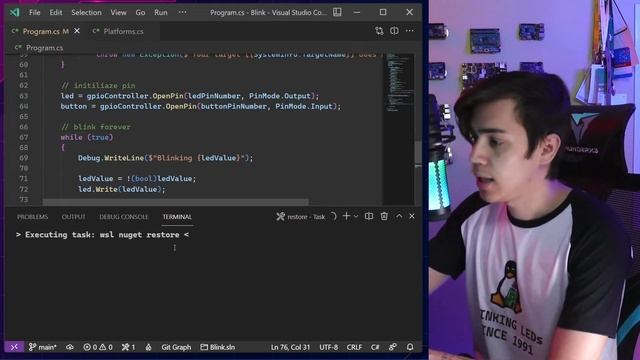Open the File menu

35,13
